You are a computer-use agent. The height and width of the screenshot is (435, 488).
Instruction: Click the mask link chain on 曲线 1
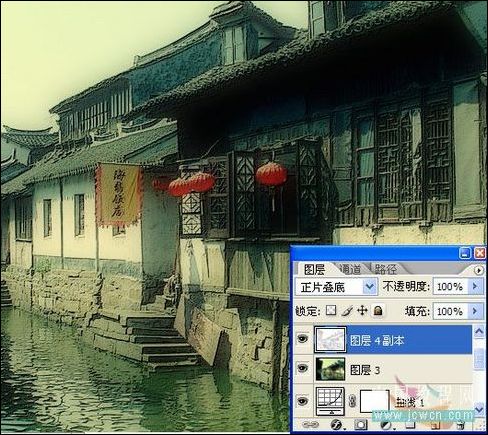[x=352, y=401]
